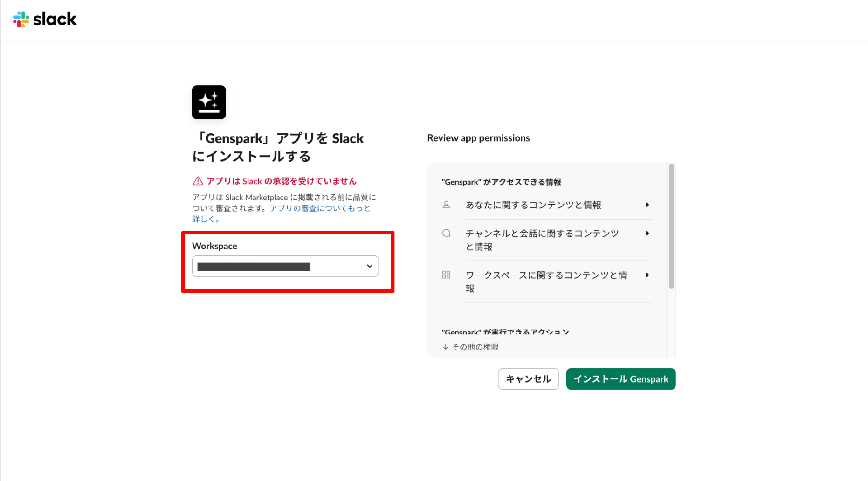Click the grid icon beside ワークスペースに関するコンテンツ
868x481 pixels.
(446, 275)
